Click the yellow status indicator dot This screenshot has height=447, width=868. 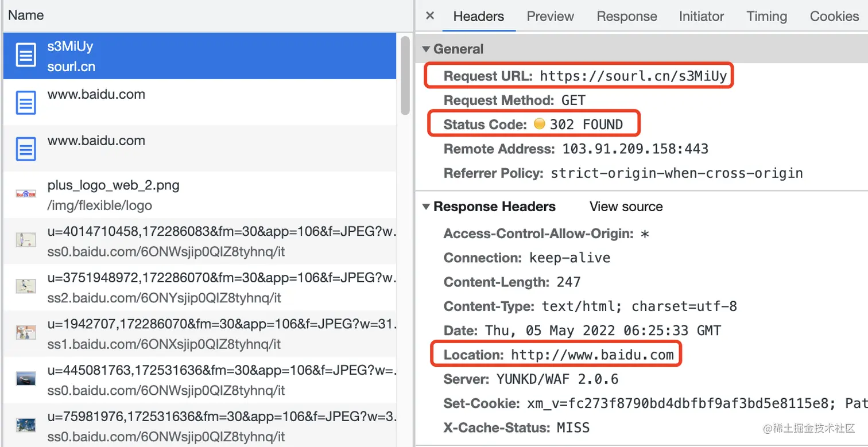point(539,124)
